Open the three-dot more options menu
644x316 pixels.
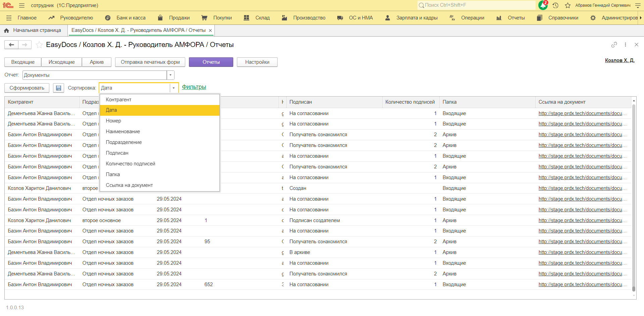pyautogui.click(x=625, y=45)
